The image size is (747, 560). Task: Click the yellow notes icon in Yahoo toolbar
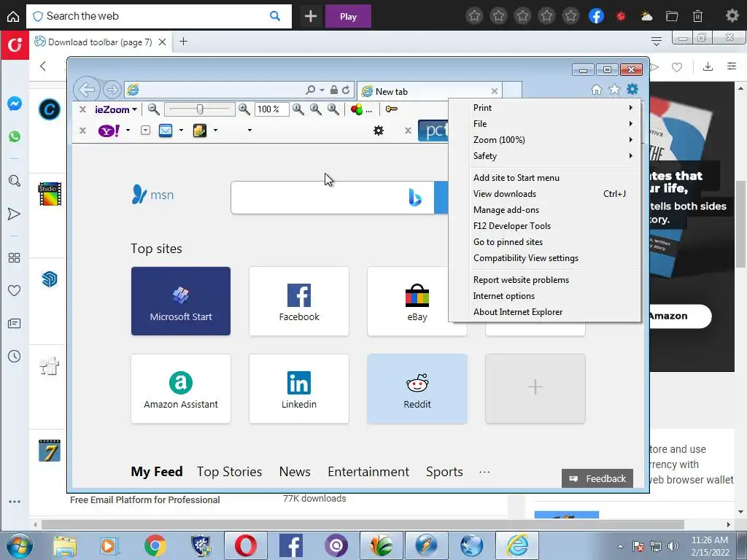coord(200,131)
